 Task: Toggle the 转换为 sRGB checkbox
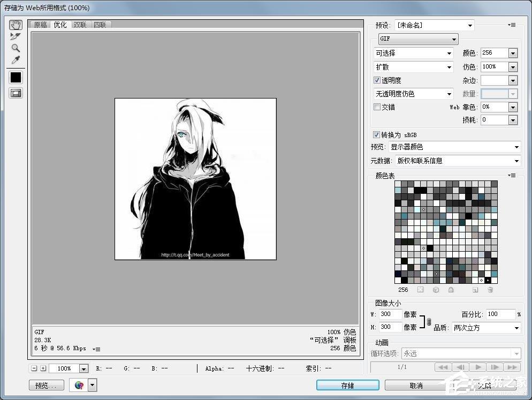tap(377, 134)
